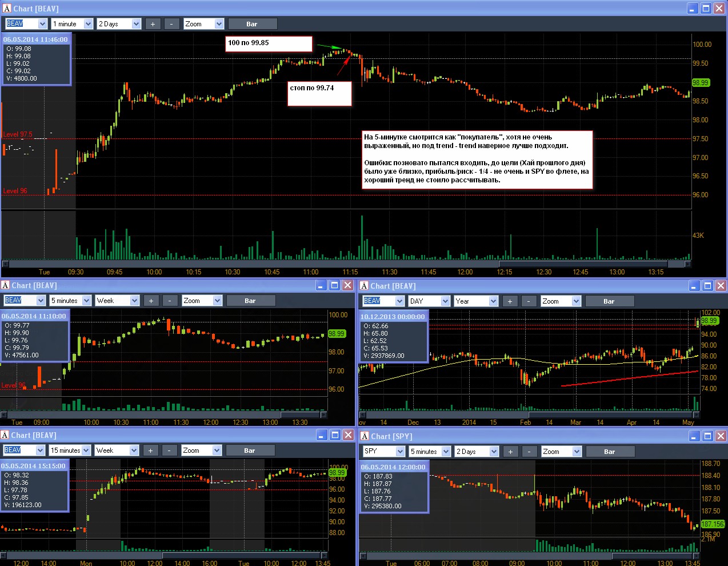
Task: Click minus button in DAY chart toolbar
Action: pos(529,301)
